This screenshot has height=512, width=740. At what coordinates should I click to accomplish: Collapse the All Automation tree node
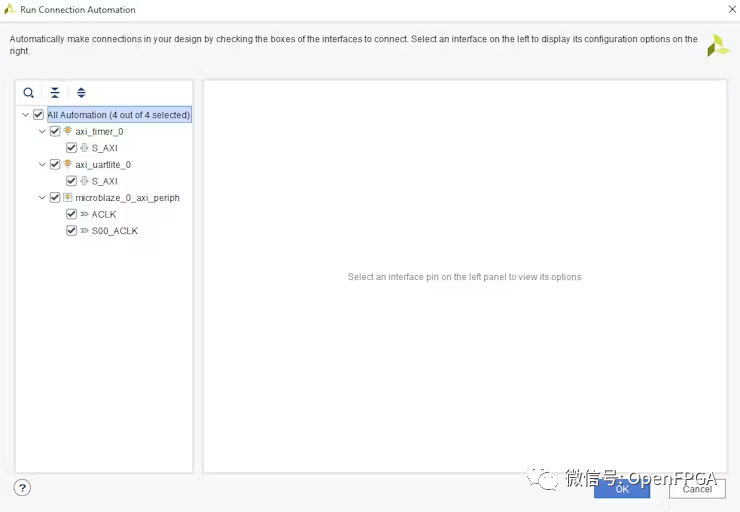click(26, 115)
